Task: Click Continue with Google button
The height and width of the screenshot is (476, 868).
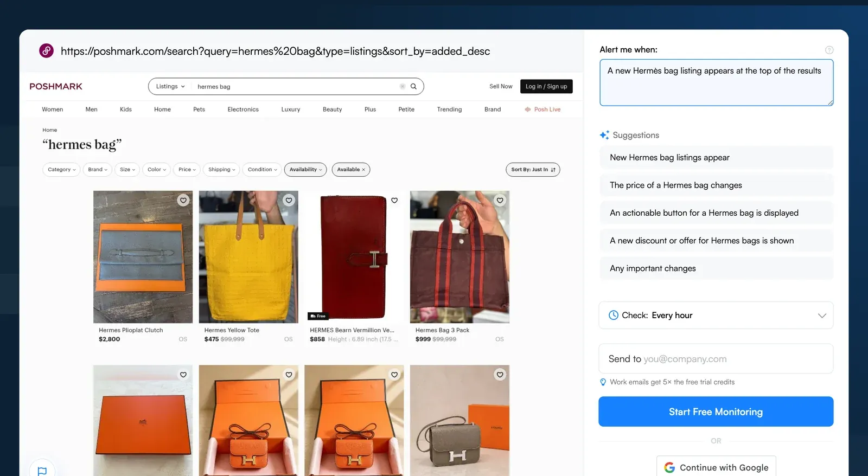Action: pos(716,467)
